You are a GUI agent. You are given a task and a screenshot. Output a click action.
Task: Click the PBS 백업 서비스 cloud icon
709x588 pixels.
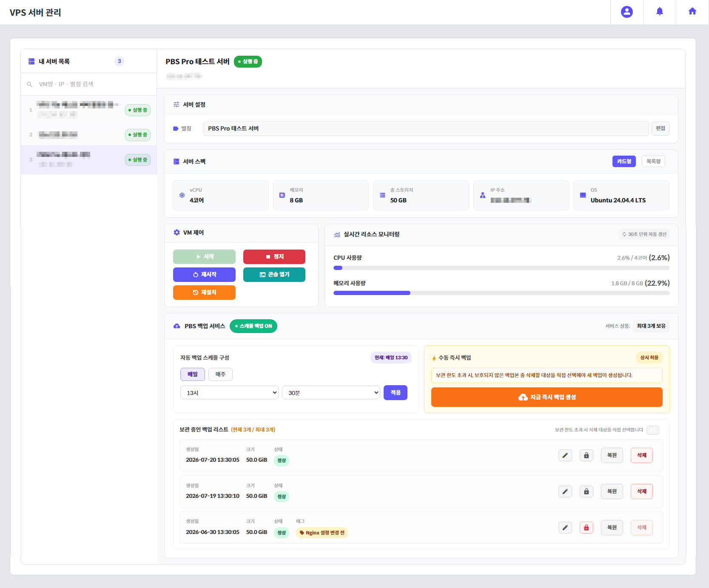[x=177, y=326]
